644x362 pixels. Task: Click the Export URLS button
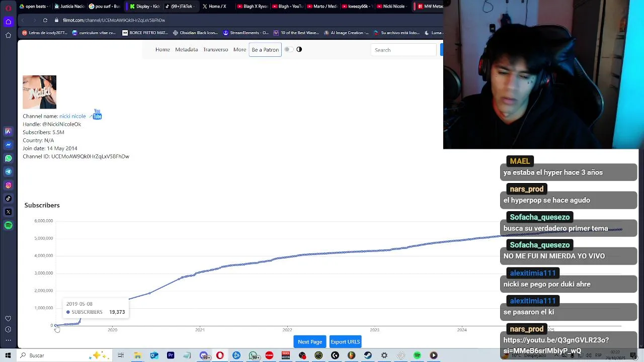click(345, 342)
